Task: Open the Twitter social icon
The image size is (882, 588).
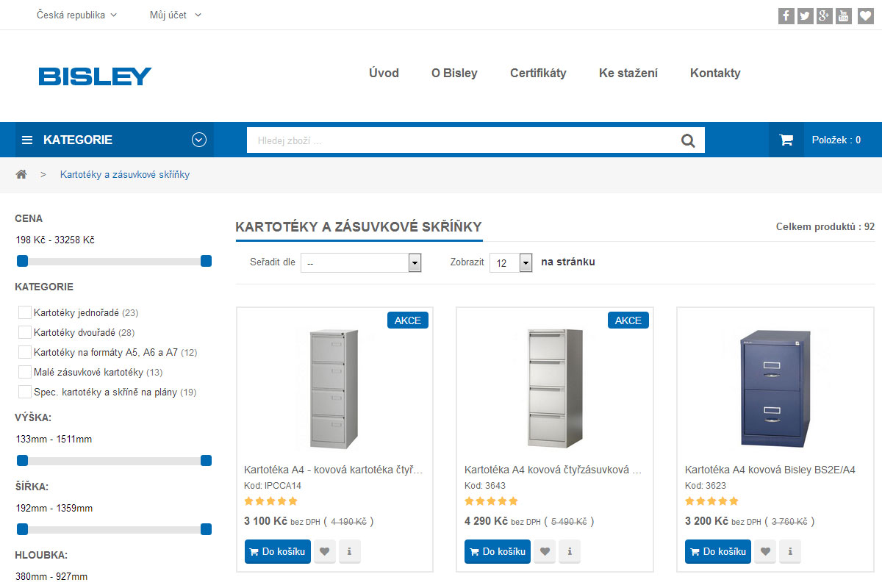Action: pos(806,15)
